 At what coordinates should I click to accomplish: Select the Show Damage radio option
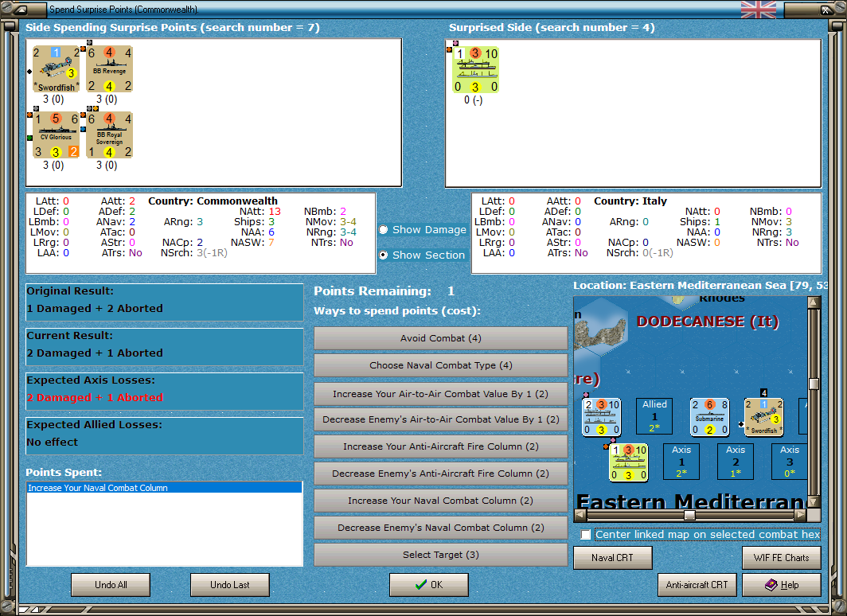[384, 229]
